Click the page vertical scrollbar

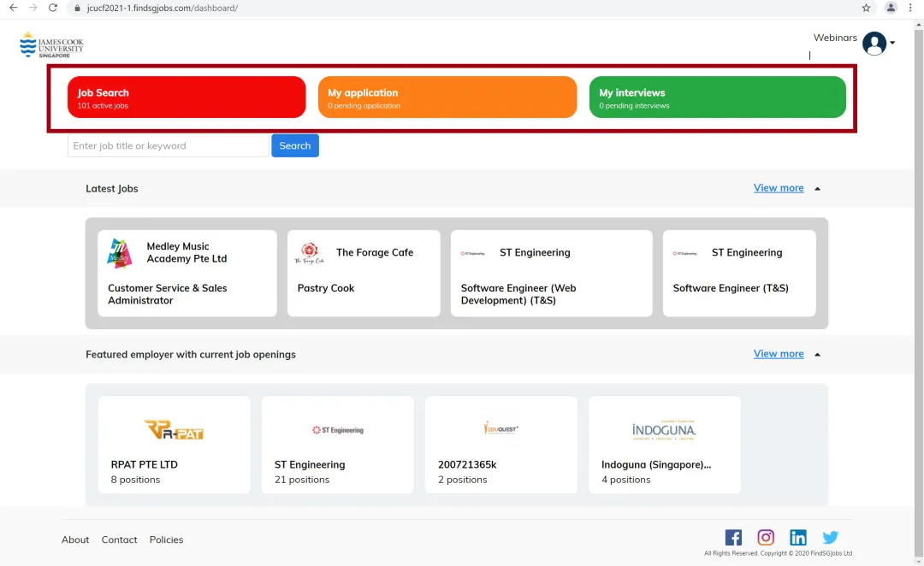pos(919,292)
